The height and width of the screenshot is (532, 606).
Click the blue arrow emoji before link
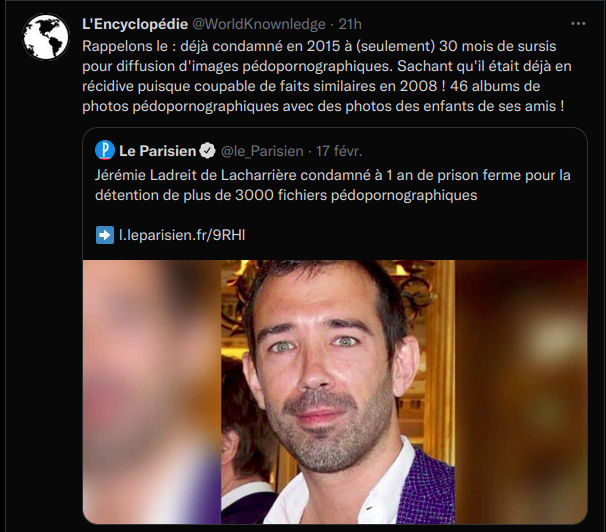(x=105, y=235)
